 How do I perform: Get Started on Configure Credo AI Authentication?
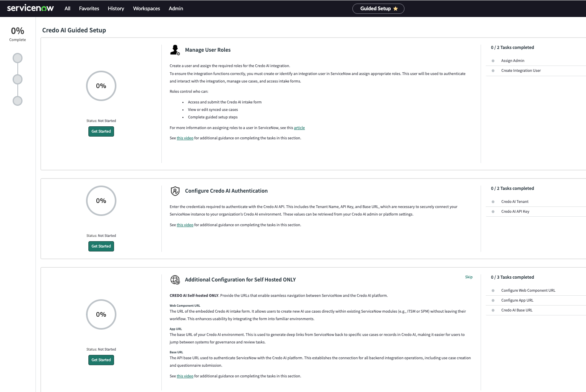101,246
